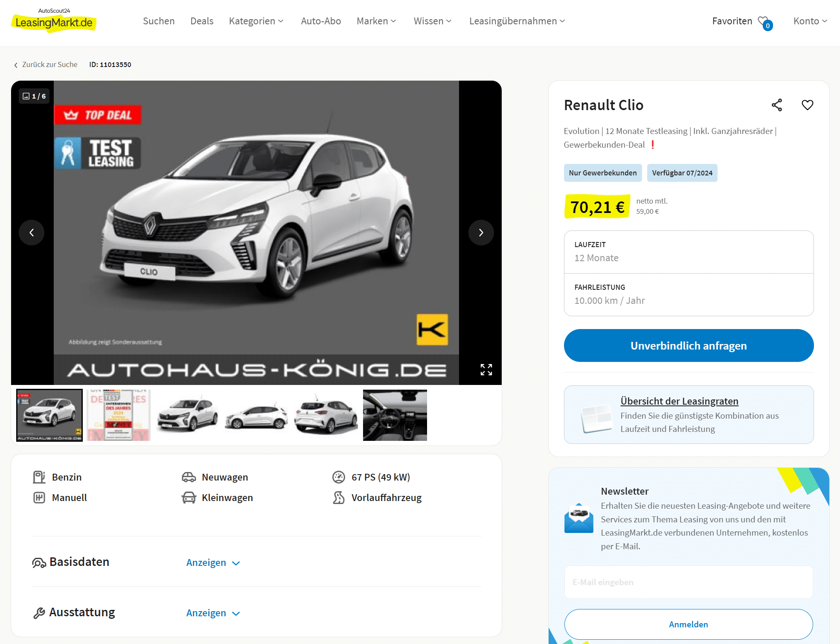Select the second thumbnail showing the magazine cover
Screen dimensions: 840x644
[119, 415]
